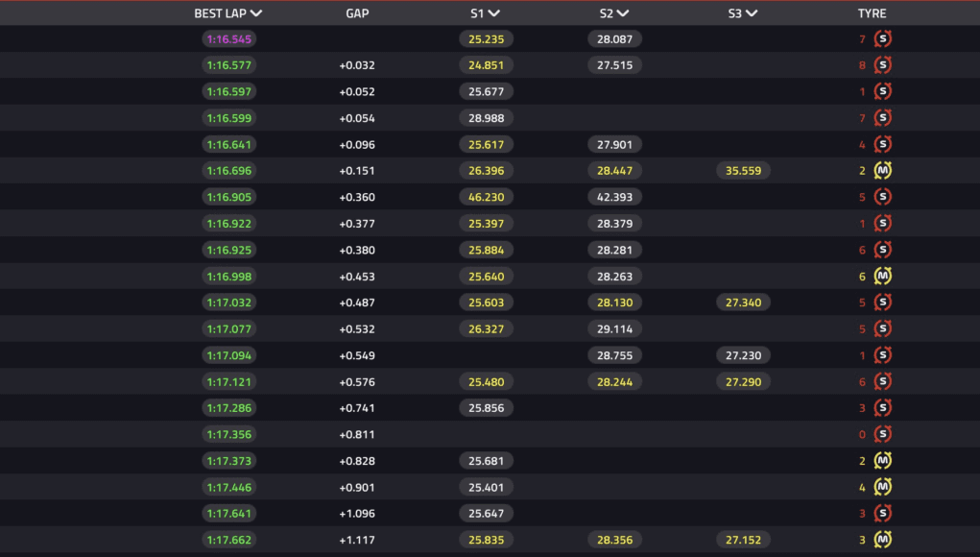Viewport: 980px width, 557px height.
Task: Open the S3 sector dropdown chevron
Action: coord(752,13)
